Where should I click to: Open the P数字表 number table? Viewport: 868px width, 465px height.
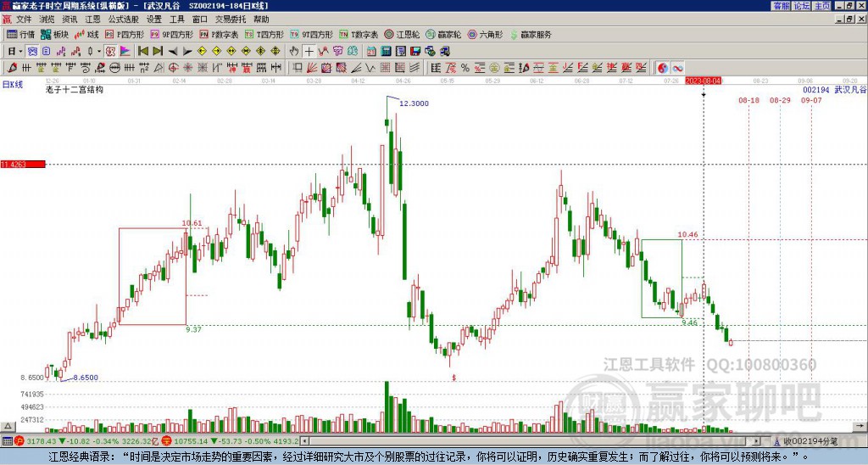point(220,34)
